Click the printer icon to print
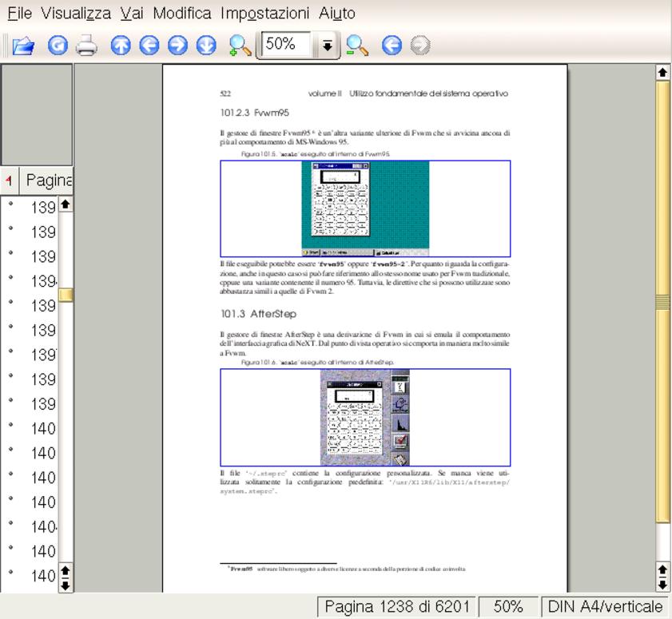 [86, 46]
